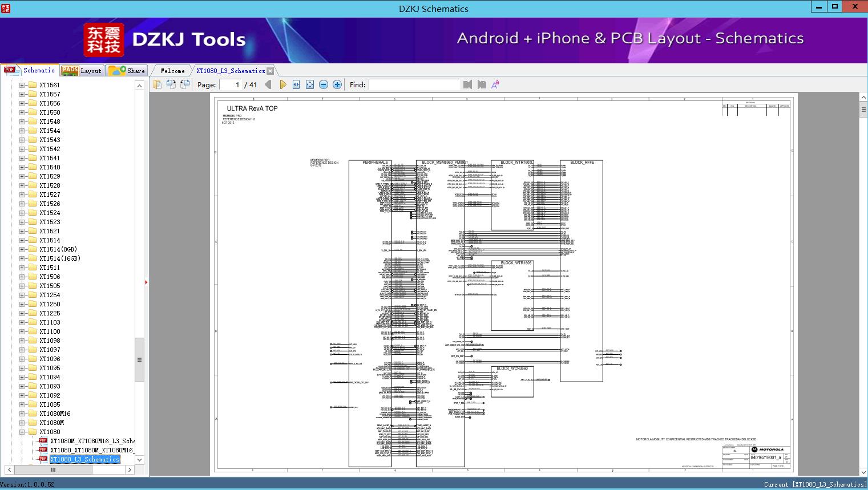
Task: Click the zoom in plus icon
Action: coord(337,84)
